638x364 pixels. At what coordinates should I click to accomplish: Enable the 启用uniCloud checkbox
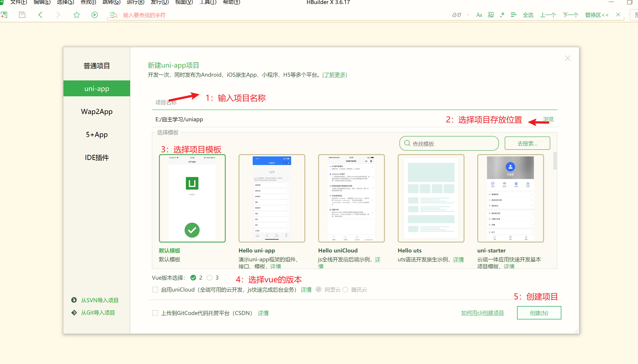click(155, 290)
